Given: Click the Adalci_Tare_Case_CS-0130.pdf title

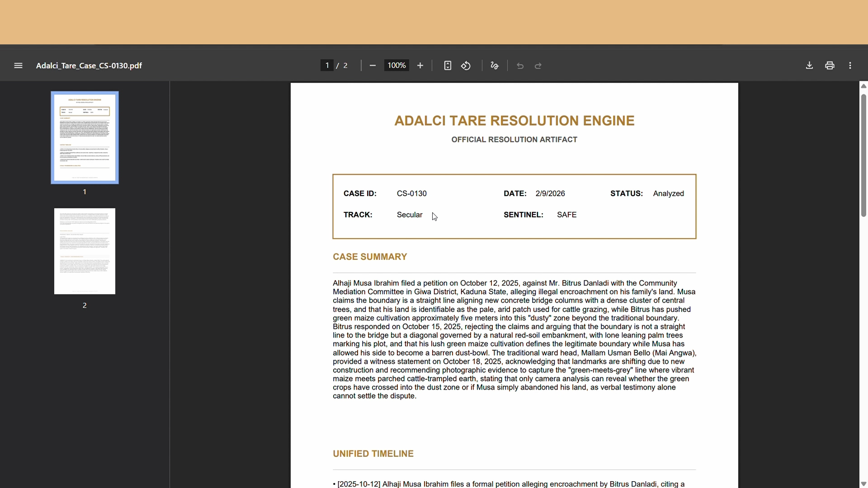Looking at the screenshot, I should point(89,66).
